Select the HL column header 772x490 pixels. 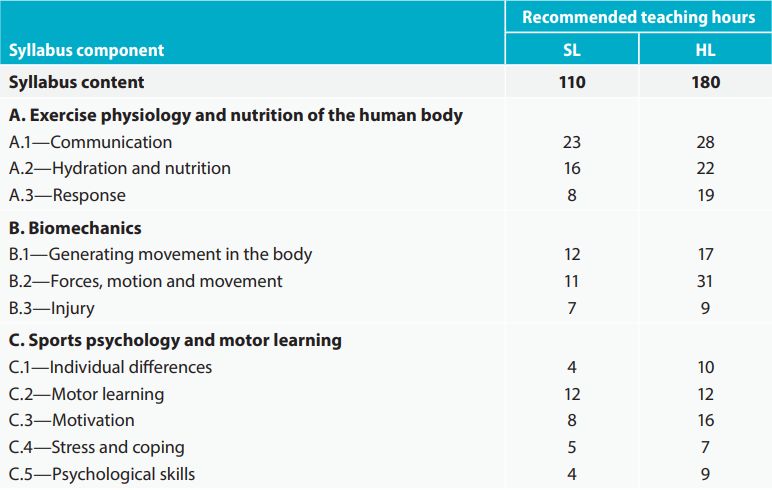tap(705, 50)
